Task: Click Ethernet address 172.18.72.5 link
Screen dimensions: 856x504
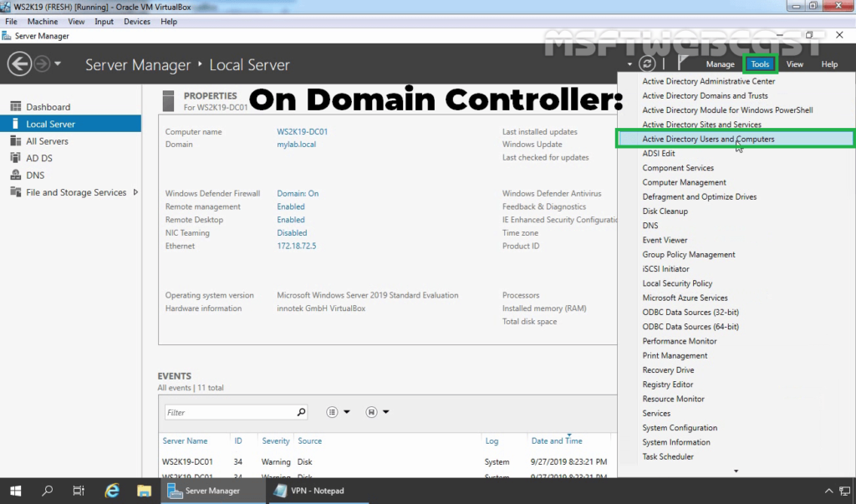Action: (x=297, y=246)
